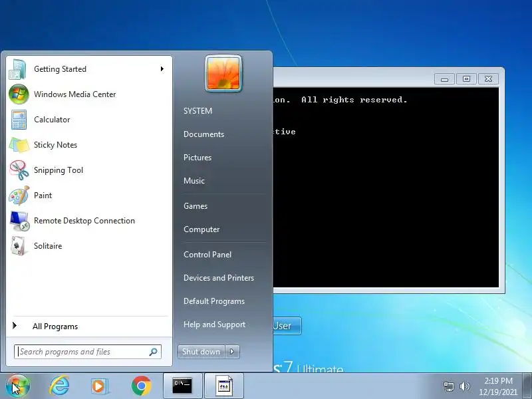Open Devices and Printers
The height and width of the screenshot is (399, 532).
coord(219,278)
